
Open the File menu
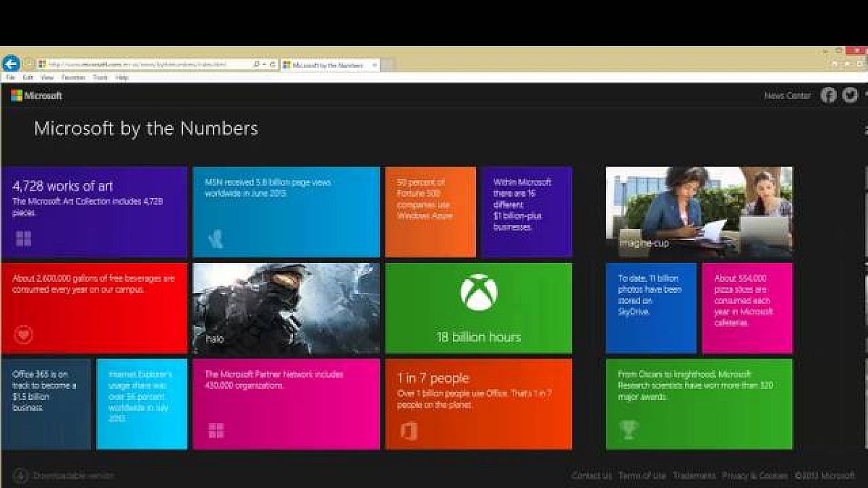(x=11, y=77)
